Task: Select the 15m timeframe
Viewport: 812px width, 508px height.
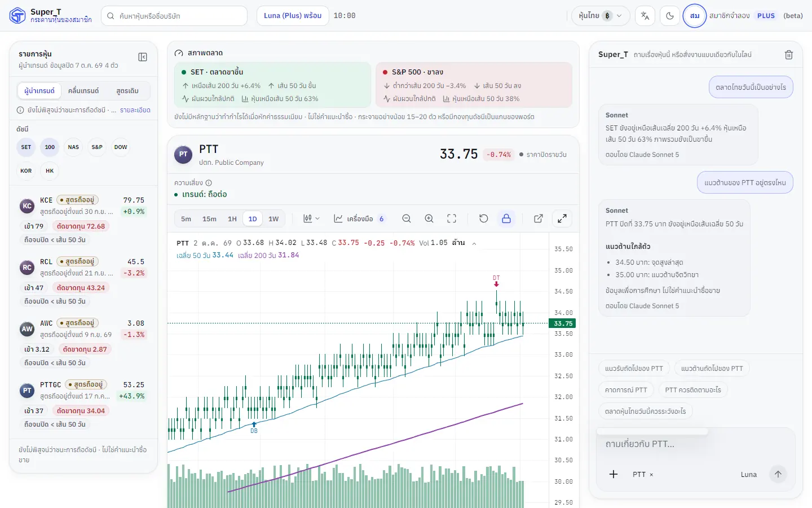Action: pos(209,219)
